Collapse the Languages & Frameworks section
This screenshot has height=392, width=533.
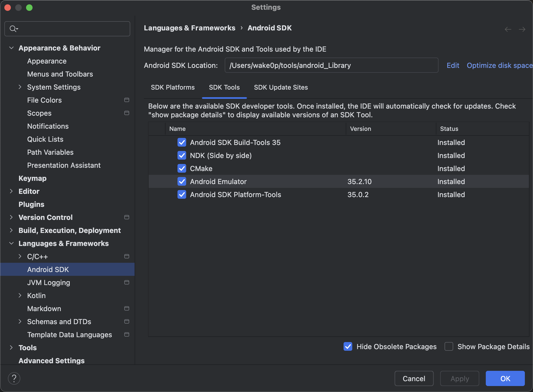point(11,243)
